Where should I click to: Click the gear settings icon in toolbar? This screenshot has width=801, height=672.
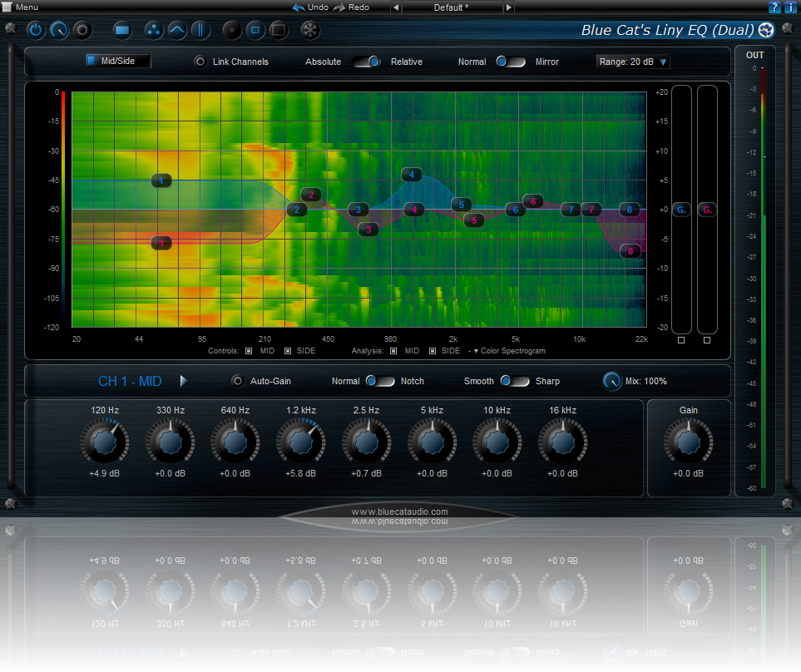click(82, 31)
